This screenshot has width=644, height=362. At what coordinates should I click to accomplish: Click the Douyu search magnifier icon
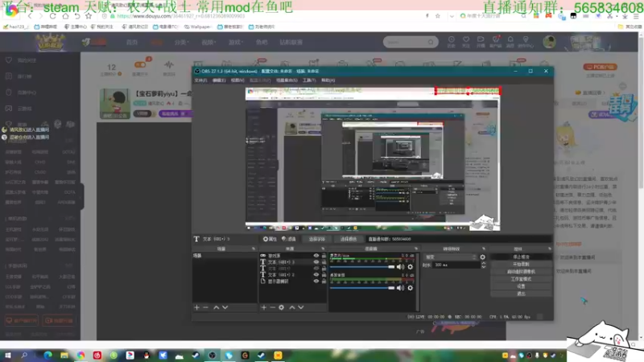(x=431, y=42)
